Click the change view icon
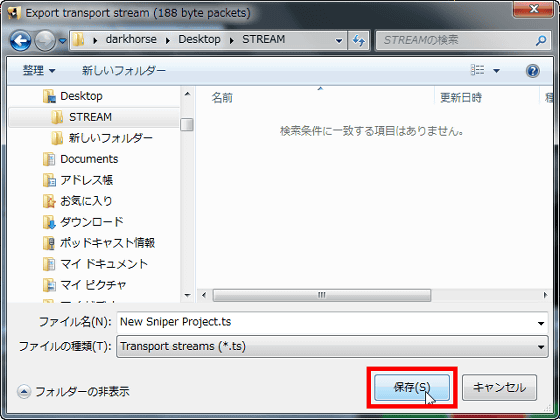 [478, 70]
